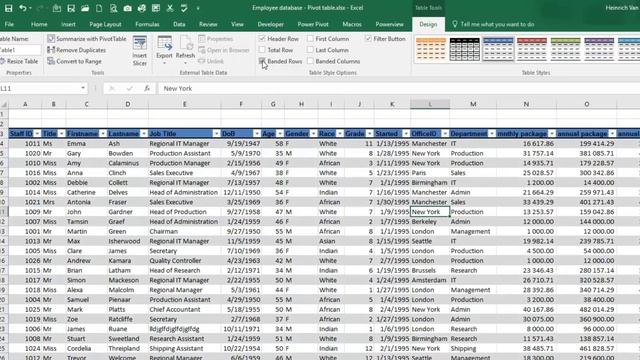The image size is (640, 360).
Task: Click the 482 014.29 annual package cell
Action: click(587, 309)
